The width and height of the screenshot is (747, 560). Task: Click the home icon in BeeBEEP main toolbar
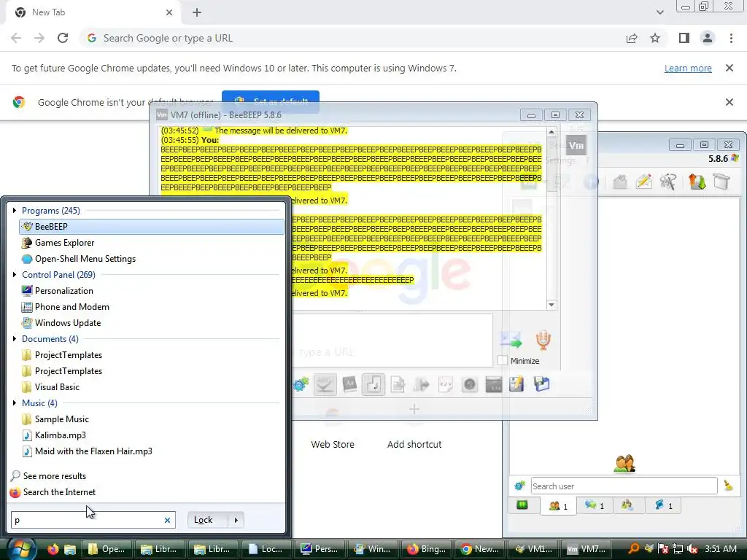pyautogui.click(x=619, y=182)
